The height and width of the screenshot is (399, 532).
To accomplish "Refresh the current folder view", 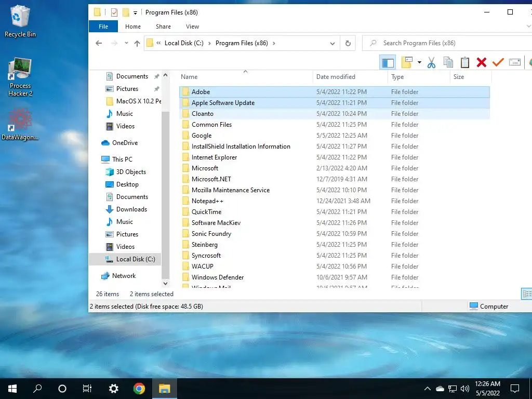I will point(348,44).
